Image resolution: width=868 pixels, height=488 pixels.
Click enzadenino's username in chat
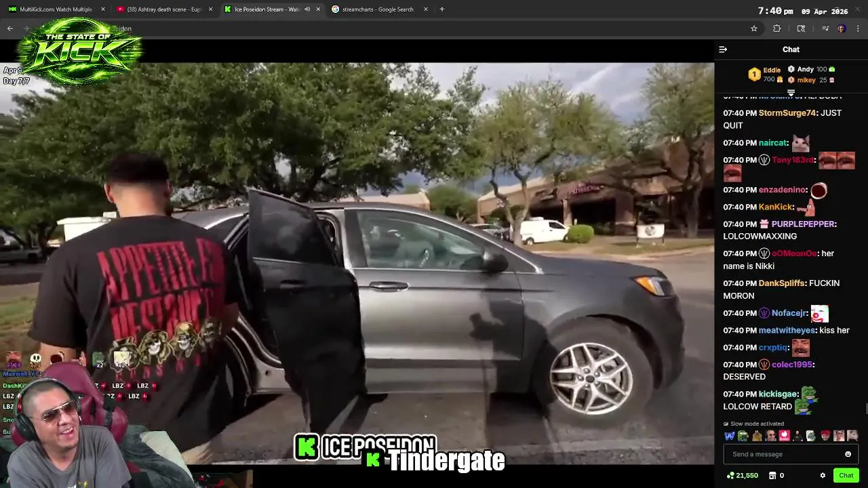(783, 190)
